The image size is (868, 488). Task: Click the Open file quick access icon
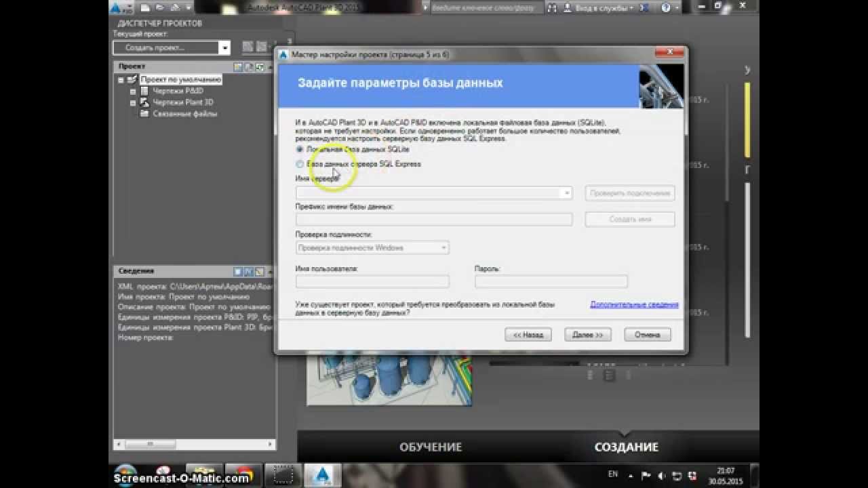coord(160,8)
